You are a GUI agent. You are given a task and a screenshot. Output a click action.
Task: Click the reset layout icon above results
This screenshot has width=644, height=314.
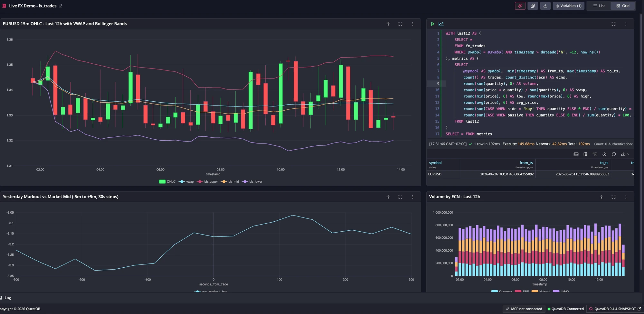(x=604, y=154)
